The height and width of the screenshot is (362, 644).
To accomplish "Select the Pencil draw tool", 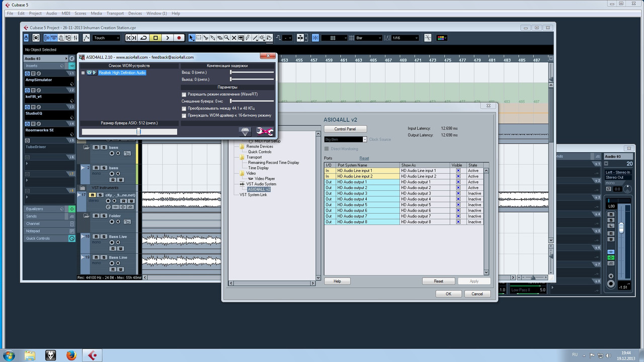I will point(248,38).
